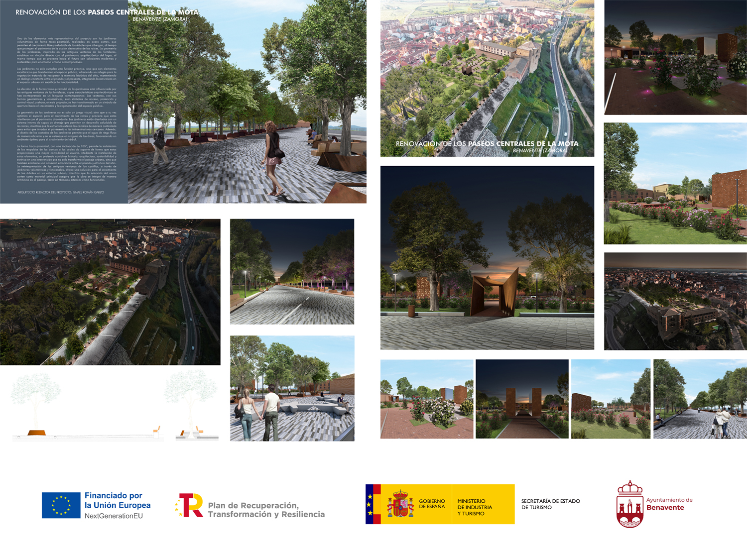Click the 'Ministerio de Industria y Turismo' label
The image size is (747, 560).
click(475, 507)
